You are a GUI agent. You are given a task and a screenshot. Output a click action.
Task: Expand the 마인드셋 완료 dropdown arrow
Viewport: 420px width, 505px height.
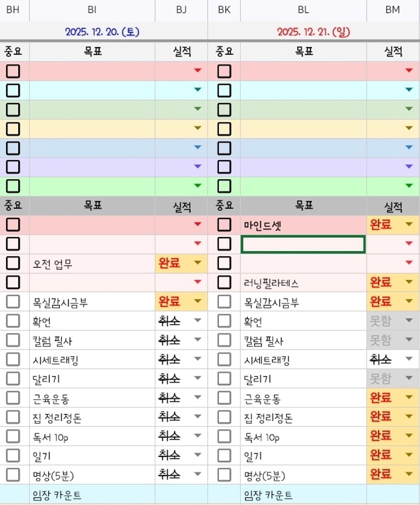coord(409,225)
